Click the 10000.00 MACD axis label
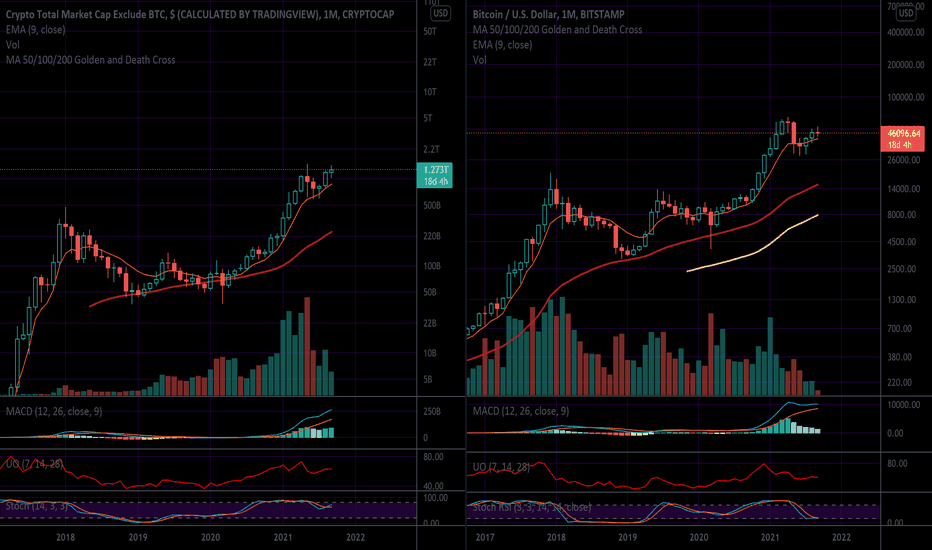The width and height of the screenshot is (932, 550). (903, 405)
